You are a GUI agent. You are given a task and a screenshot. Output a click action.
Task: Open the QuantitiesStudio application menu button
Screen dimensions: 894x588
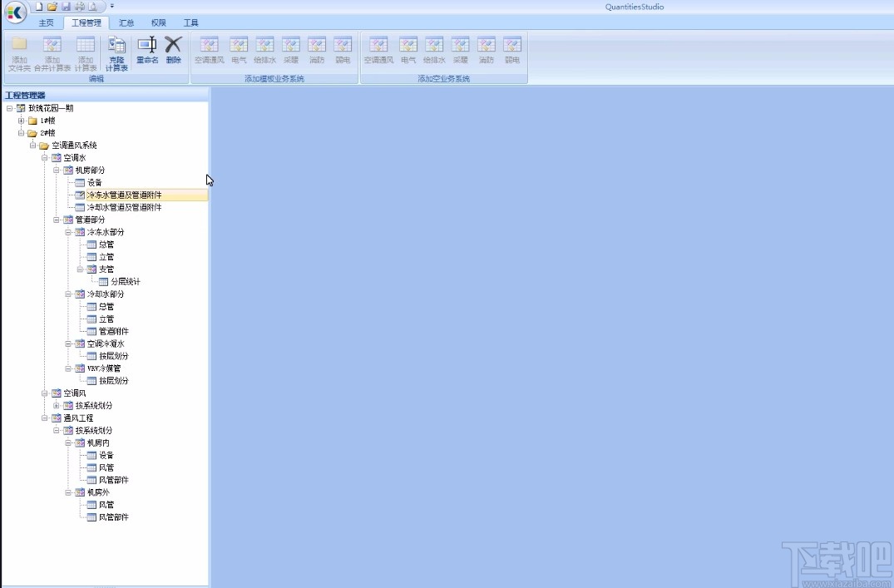click(16, 12)
